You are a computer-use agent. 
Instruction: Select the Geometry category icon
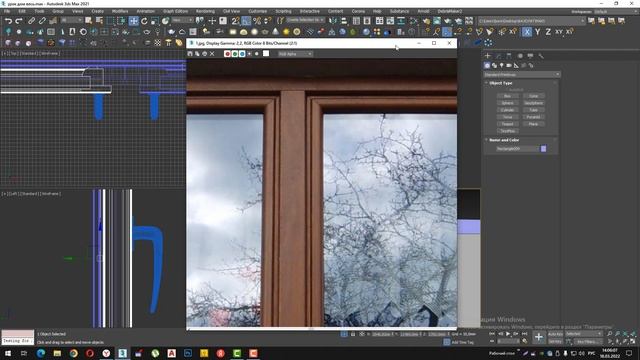487,65
